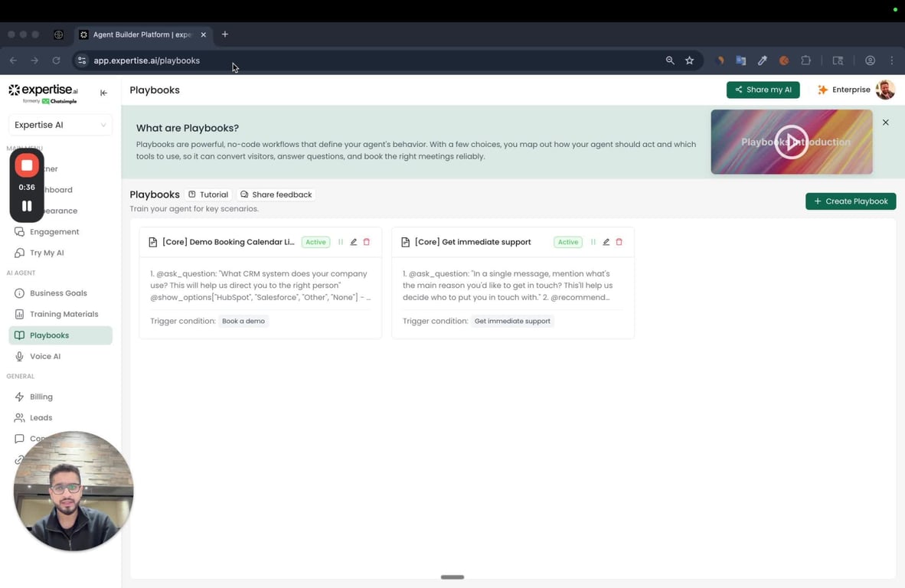Click the Book a demo trigger tag
This screenshot has height=588, width=905.
click(243, 321)
